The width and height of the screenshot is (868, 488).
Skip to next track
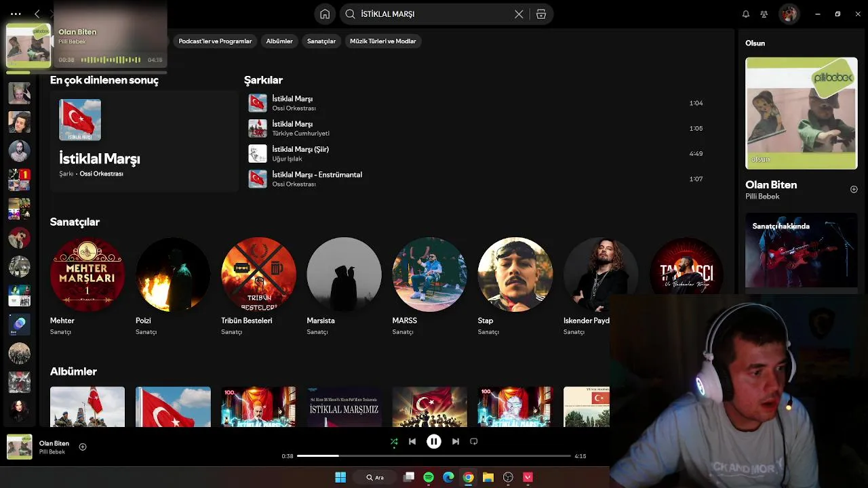tap(456, 441)
